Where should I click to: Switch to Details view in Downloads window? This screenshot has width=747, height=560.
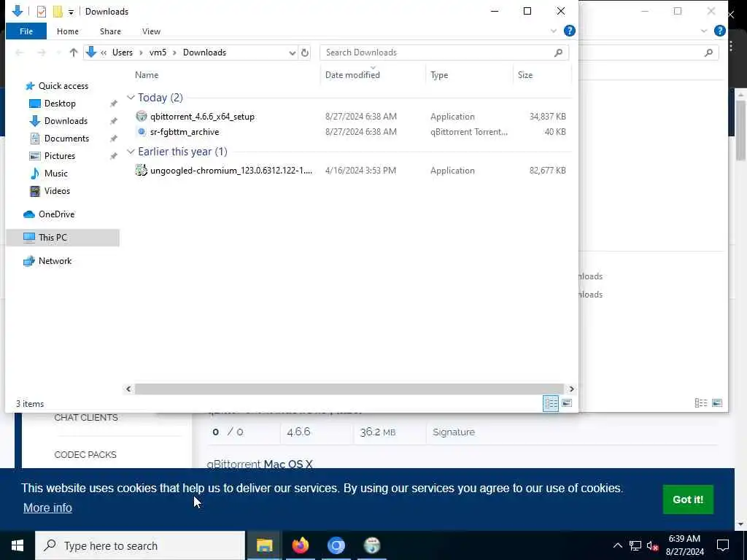click(x=551, y=403)
